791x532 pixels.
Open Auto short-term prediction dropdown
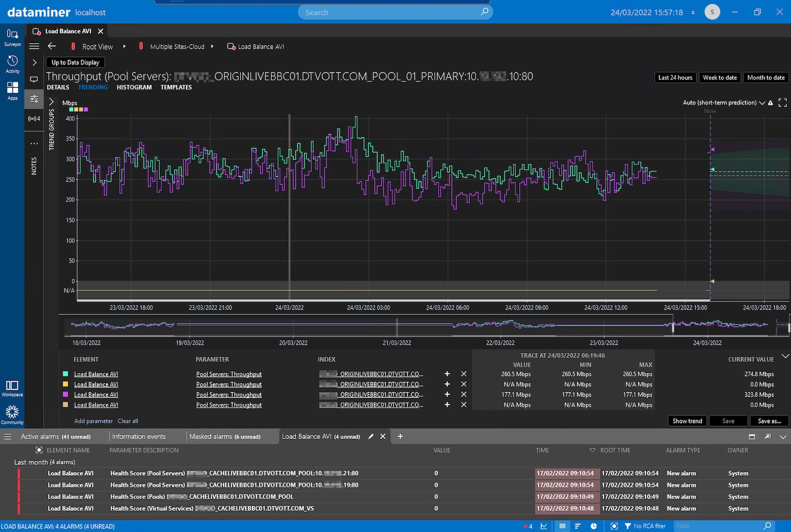724,103
